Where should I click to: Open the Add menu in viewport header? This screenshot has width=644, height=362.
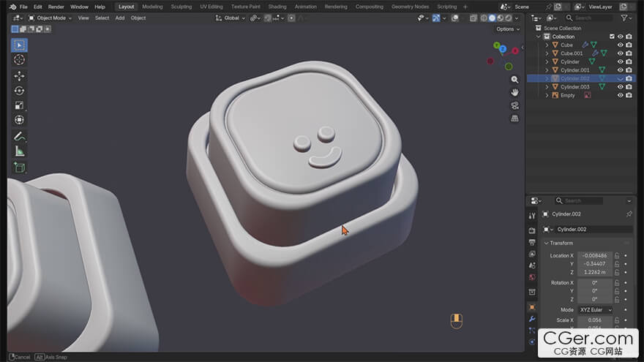[120, 18]
